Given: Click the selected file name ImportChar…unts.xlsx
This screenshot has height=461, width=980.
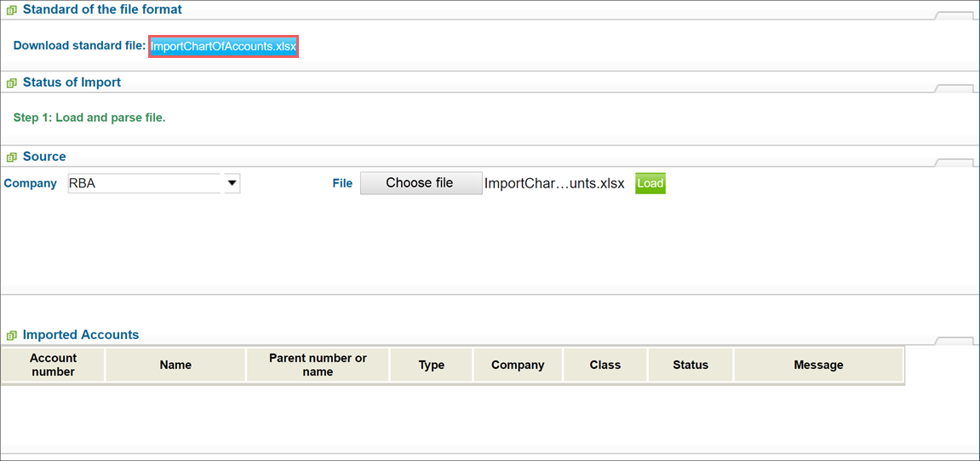Looking at the screenshot, I should [554, 183].
